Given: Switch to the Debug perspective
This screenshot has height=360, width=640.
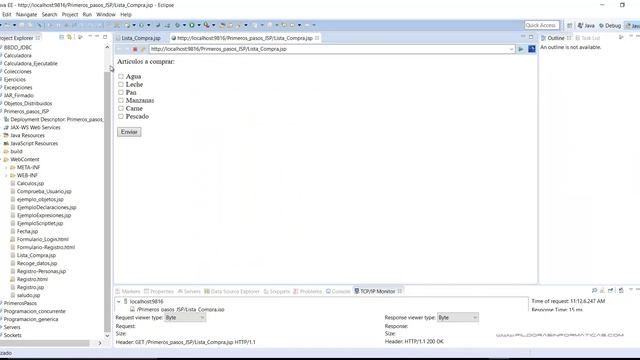Looking at the screenshot, I should (610, 25).
